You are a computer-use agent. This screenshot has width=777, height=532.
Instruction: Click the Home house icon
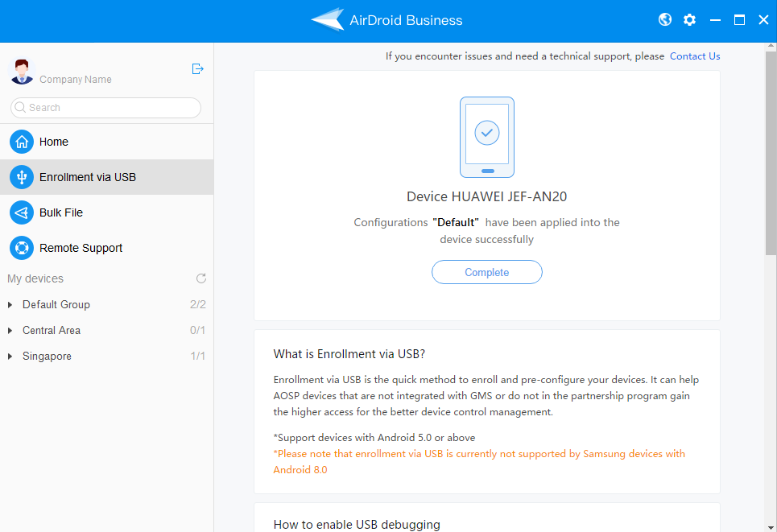pos(22,142)
